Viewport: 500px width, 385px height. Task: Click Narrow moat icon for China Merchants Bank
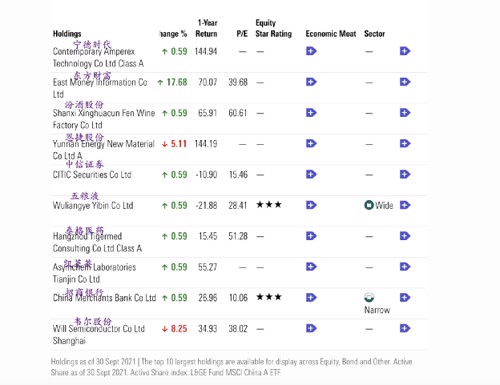[369, 297]
